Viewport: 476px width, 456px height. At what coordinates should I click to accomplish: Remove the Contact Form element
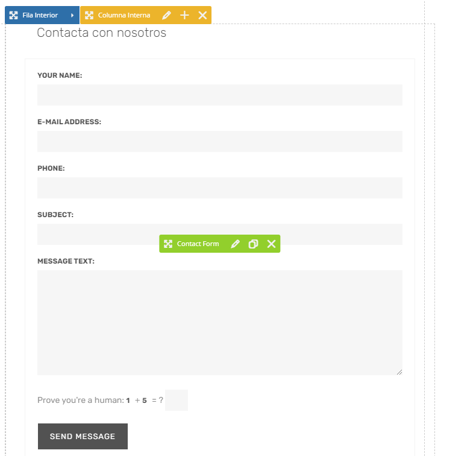tap(271, 244)
